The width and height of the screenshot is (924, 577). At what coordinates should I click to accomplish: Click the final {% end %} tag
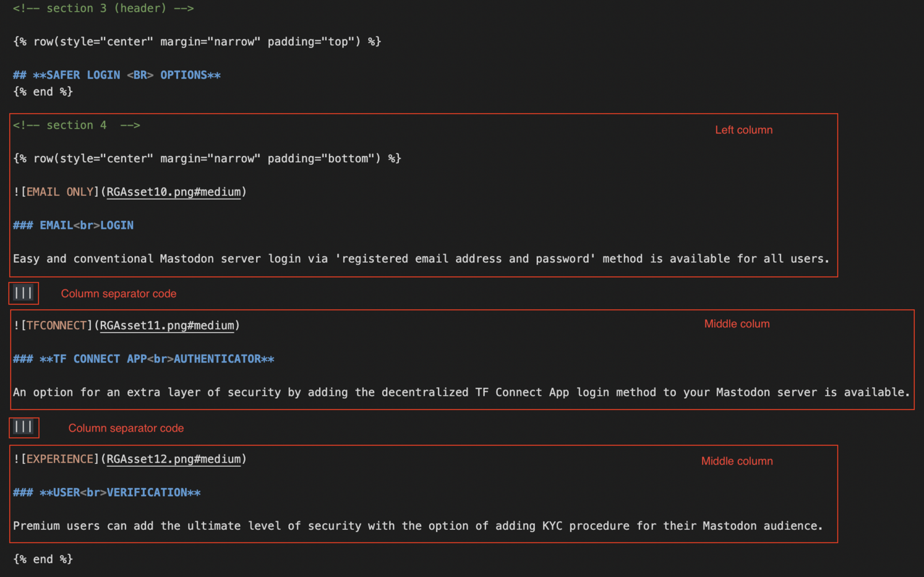[x=43, y=560]
